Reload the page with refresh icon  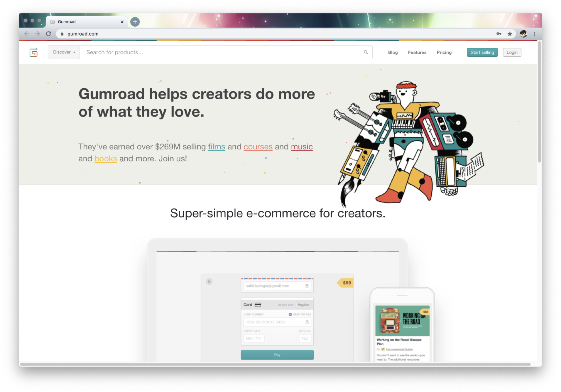click(x=48, y=34)
